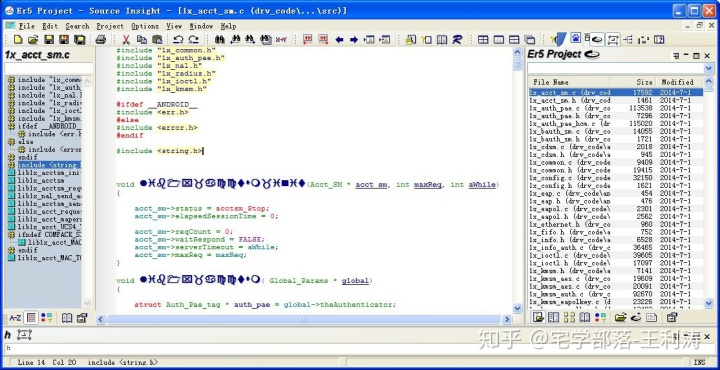Click the Undo arrow icon
720x370 pixels.
tap(178, 39)
